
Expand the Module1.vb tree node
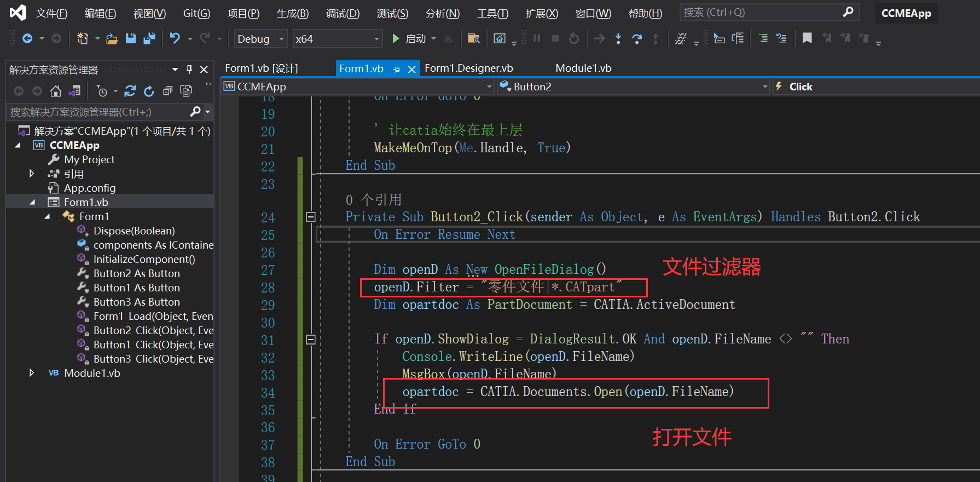[32, 373]
